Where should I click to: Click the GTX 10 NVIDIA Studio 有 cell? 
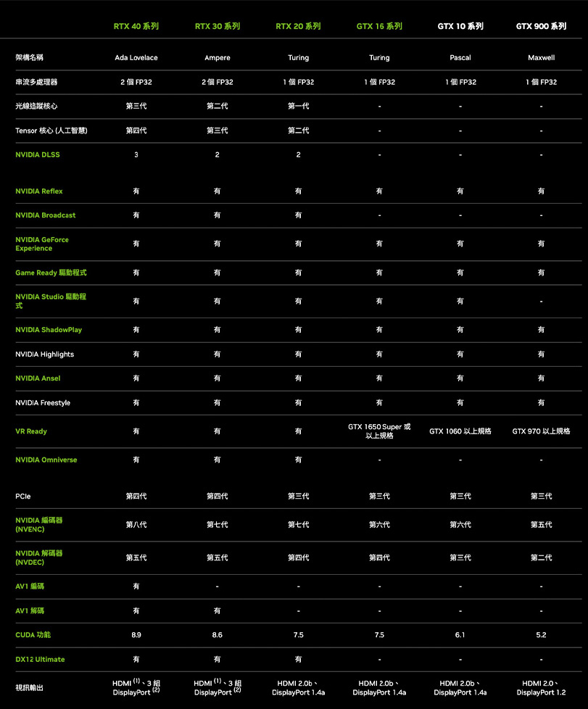click(460, 301)
